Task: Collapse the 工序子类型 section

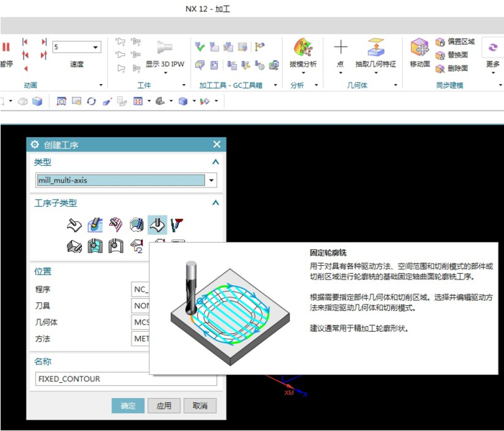Action: (216, 203)
